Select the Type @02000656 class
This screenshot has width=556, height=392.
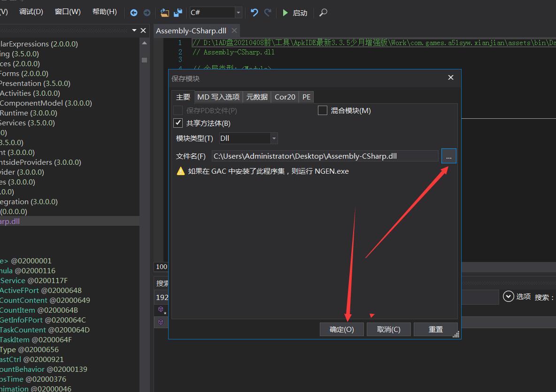(x=29, y=349)
